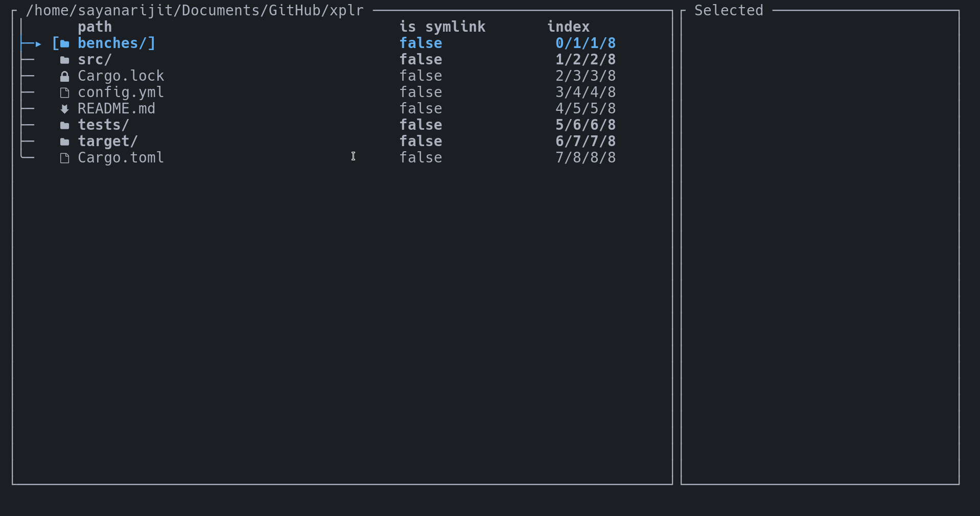The image size is (980, 516).
Task: Click the folder icon next to tests/
Action: pyautogui.click(x=65, y=126)
